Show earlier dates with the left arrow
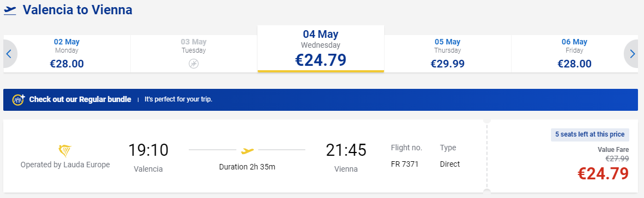644x198 pixels. [10, 54]
